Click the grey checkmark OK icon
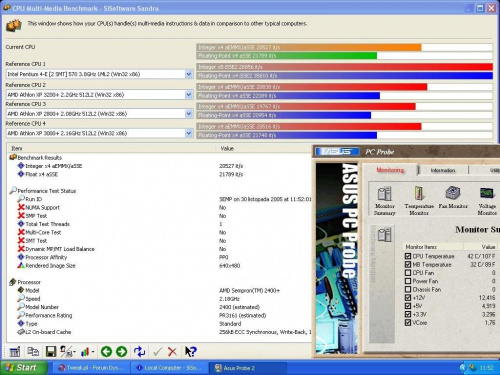The image size is (500, 375). point(158,352)
